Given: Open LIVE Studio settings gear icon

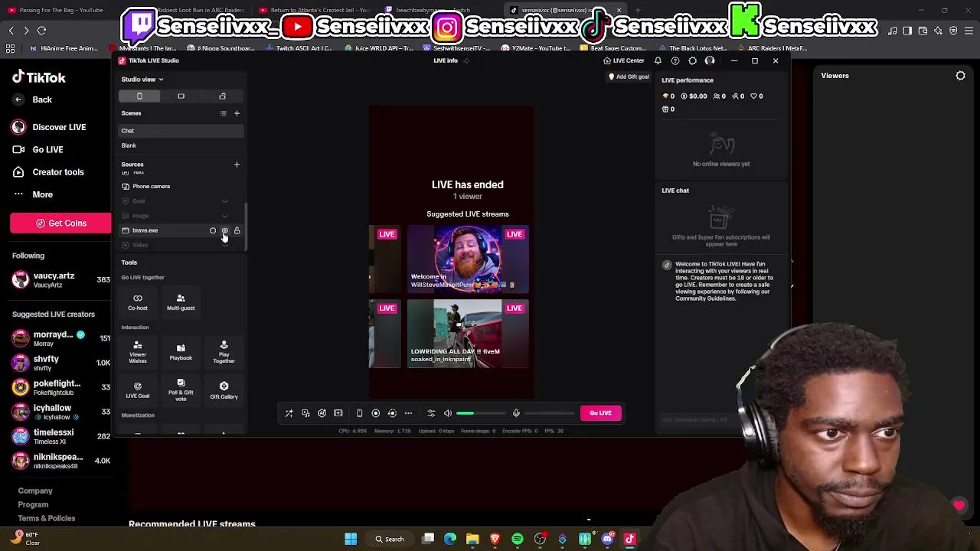Looking at the screenshot, I should pos(692,60).
